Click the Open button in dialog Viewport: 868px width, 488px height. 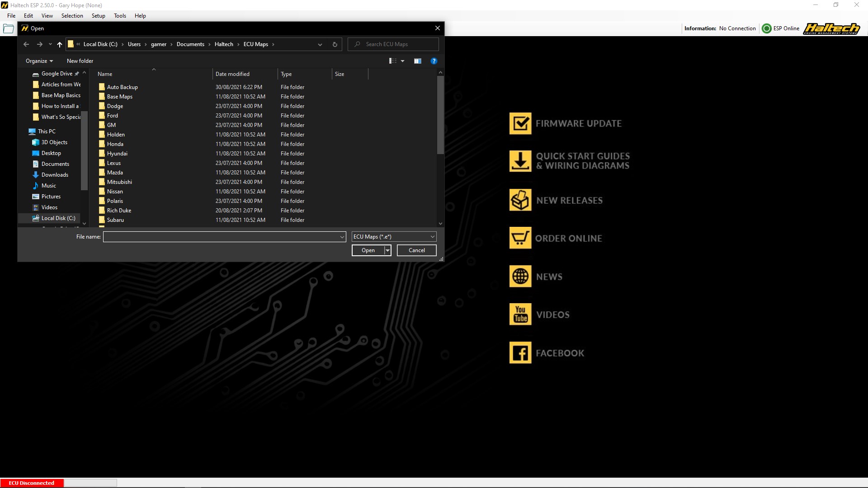click(368, 250)
